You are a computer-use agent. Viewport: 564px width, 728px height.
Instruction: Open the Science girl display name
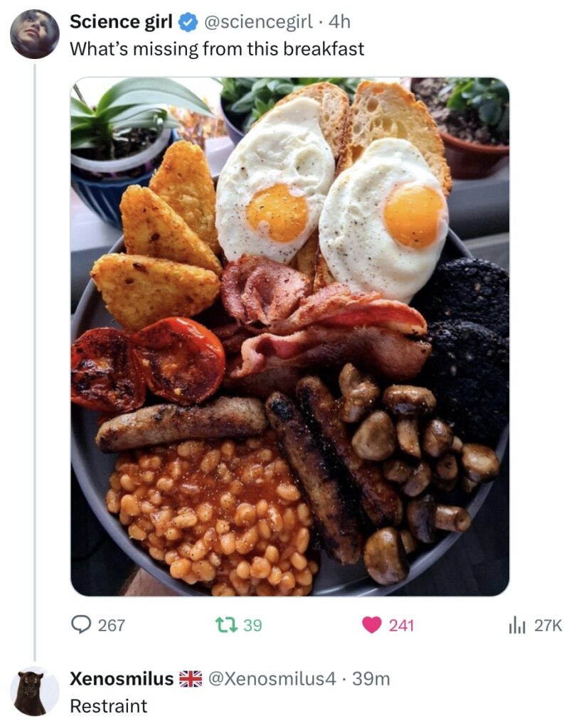[120, 23]
